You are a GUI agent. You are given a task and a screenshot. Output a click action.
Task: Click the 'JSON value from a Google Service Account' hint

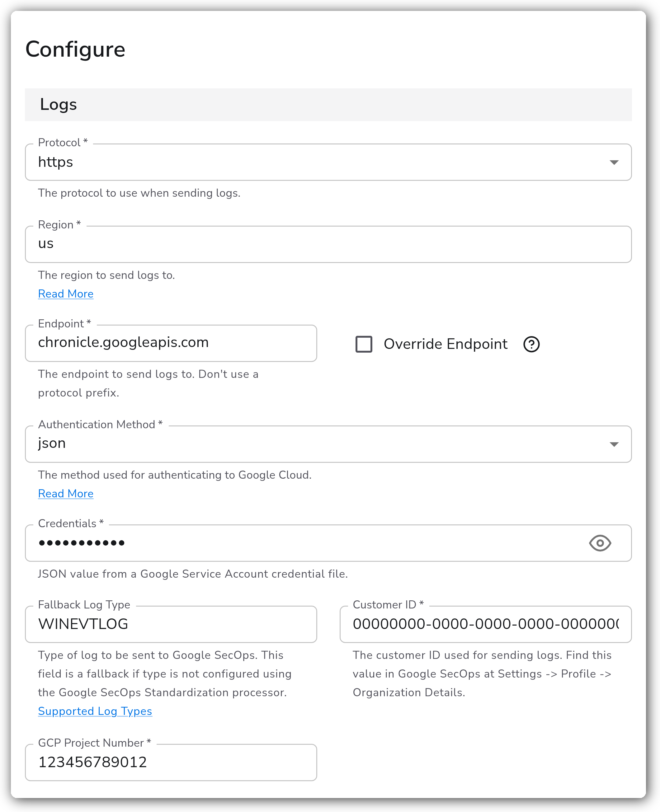click(x=193, y=574)
